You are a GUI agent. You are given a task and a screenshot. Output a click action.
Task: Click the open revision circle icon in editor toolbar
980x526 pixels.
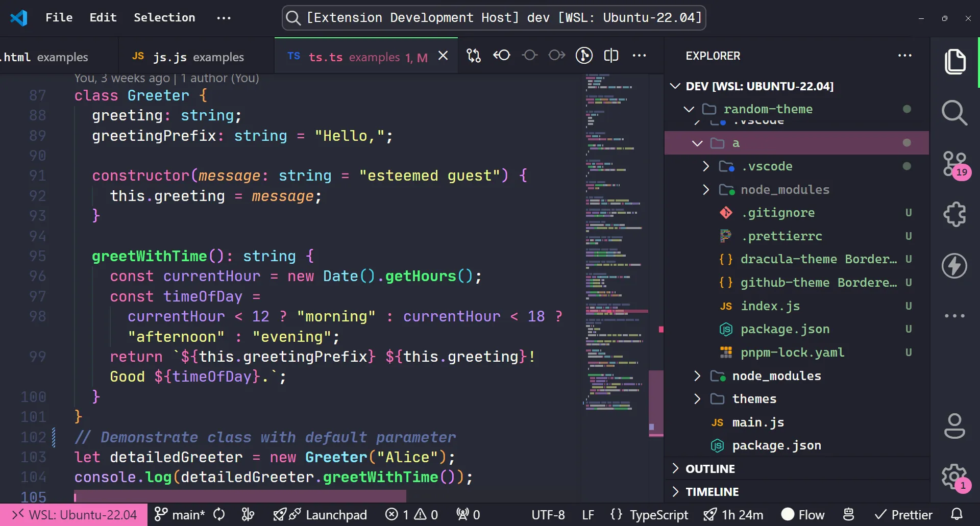(x=530, y=55)
